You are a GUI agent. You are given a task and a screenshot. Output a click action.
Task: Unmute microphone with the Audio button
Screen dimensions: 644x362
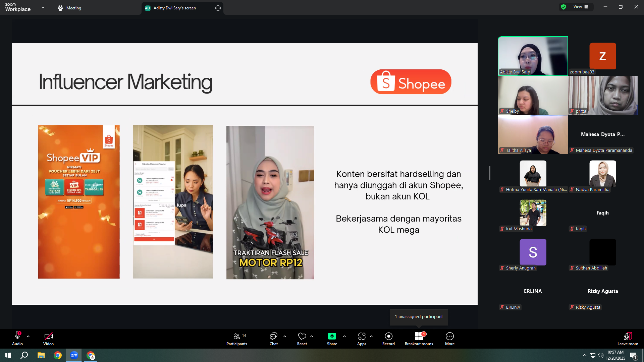[x=17, y=339]
